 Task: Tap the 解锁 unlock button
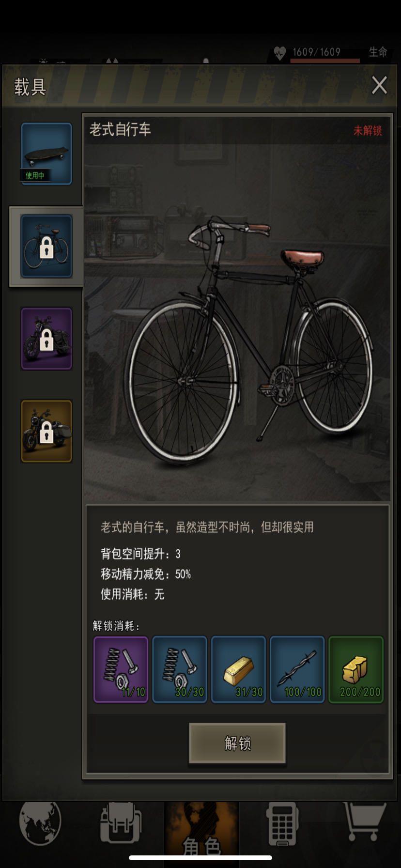tap(237, 743)
